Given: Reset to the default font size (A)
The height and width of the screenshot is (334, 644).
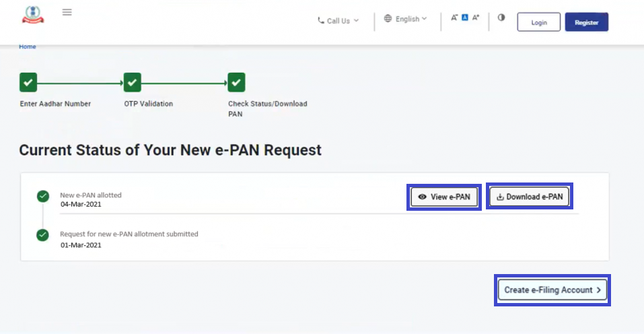Looking at the screenshot, I should point(464,18).
